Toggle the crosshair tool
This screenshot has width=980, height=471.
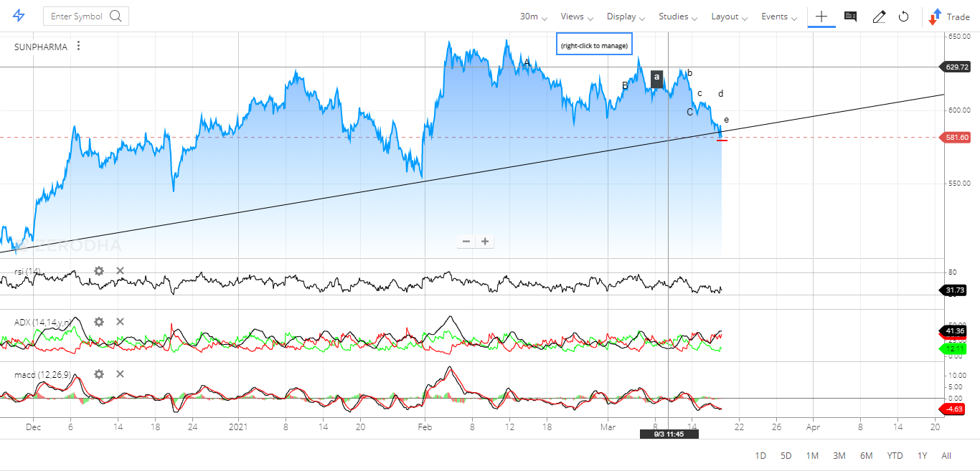pos(821,16)
